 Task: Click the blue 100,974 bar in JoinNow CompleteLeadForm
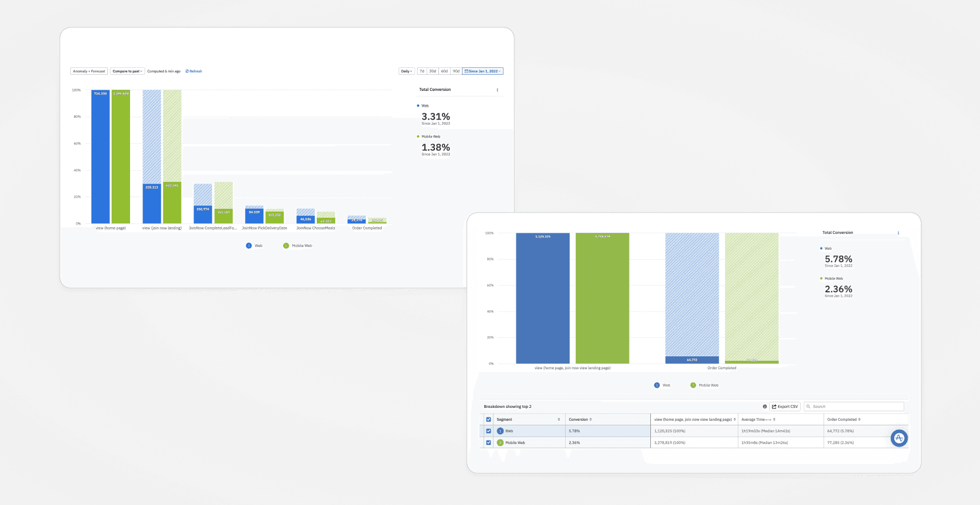click(203, 214)
